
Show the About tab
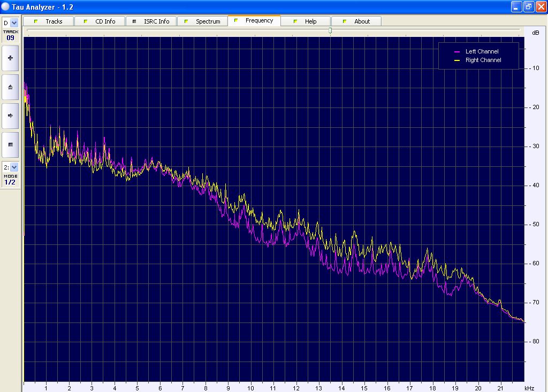(362, 21)
